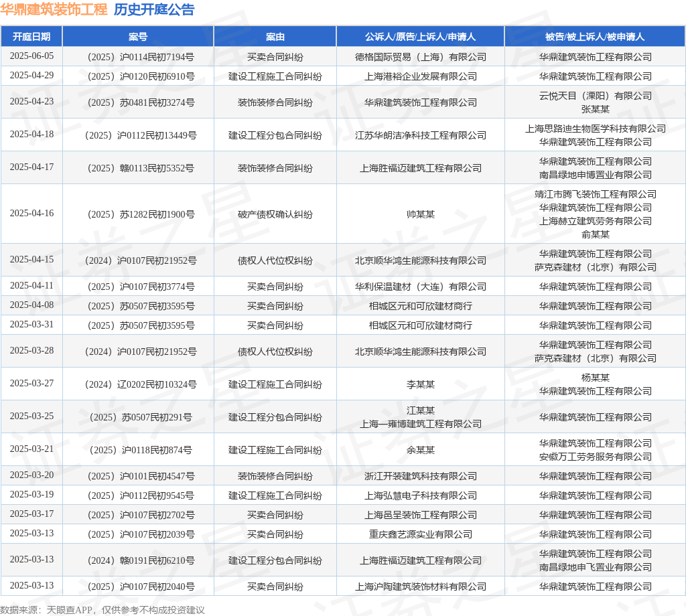Click plaintiff 上海沪陶建筑装饰材料有限公司

pos(421,587)
